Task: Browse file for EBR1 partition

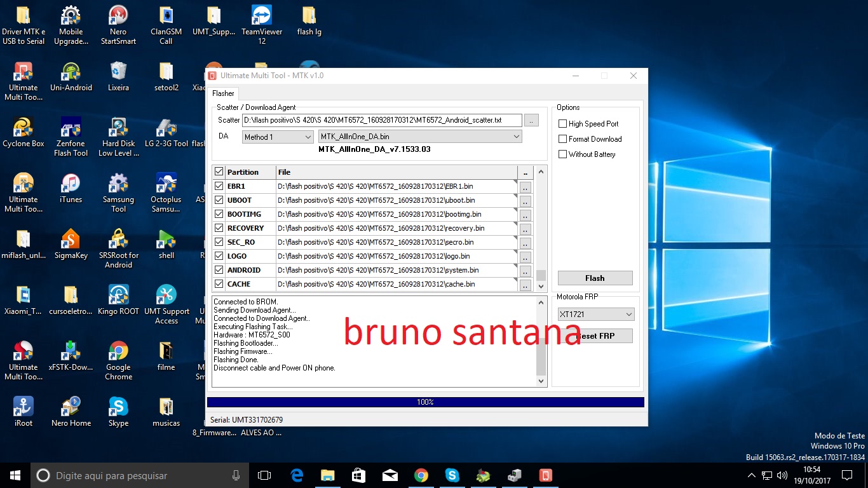Action: [x=525, y=187]
